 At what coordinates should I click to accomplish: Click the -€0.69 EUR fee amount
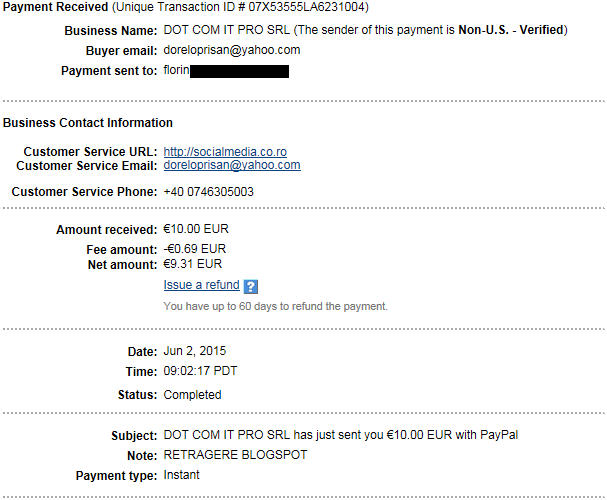coord(194,249)
